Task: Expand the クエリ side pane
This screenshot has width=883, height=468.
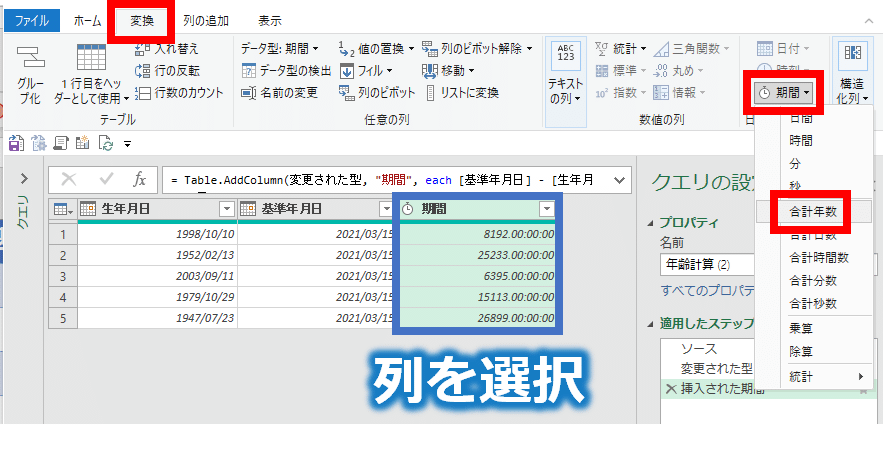Action: tap(24, 179)
